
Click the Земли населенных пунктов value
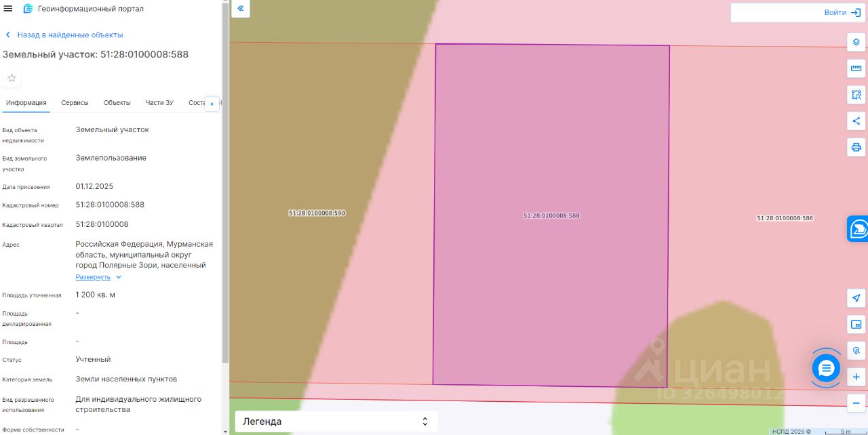(x=126, y=379)
